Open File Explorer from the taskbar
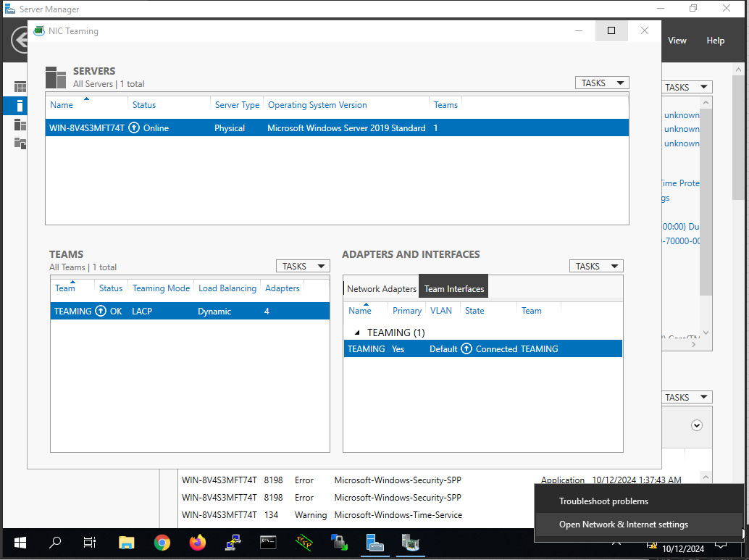 coord(127,542)
